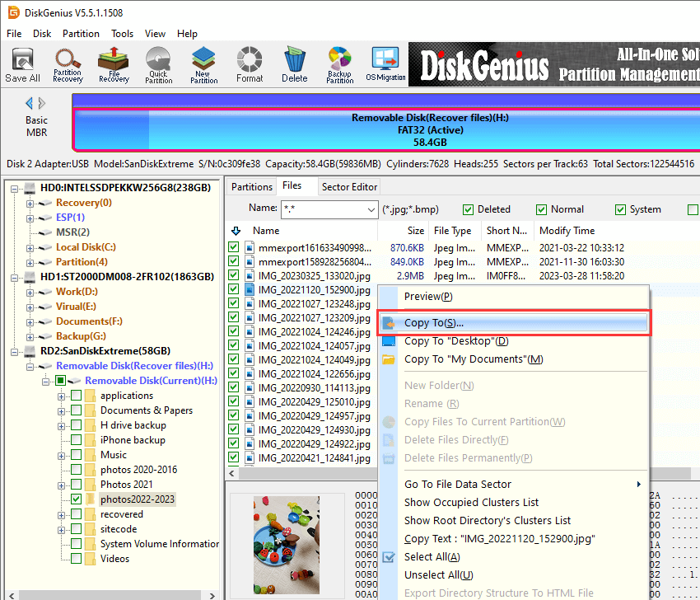The image size is (700, 600).
Task: Click left arrow of file list scrollbar
Action: pos(231,474)
